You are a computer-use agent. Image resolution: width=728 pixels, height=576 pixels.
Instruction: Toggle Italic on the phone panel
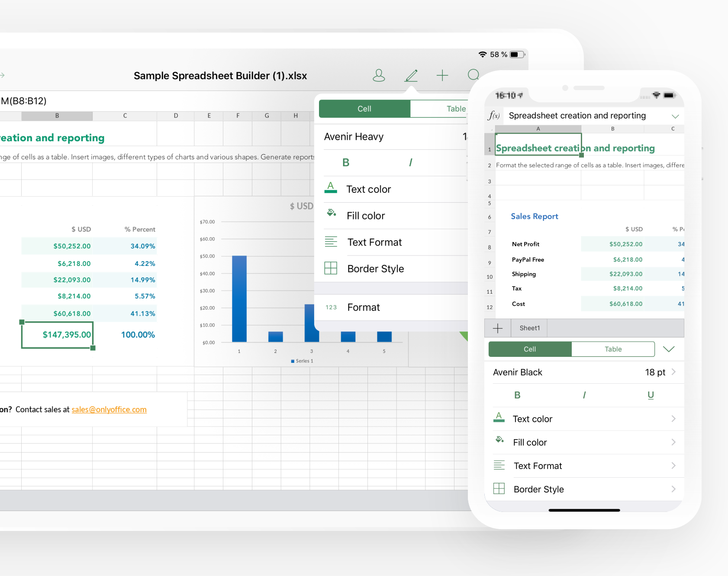(x=584, y=395)
